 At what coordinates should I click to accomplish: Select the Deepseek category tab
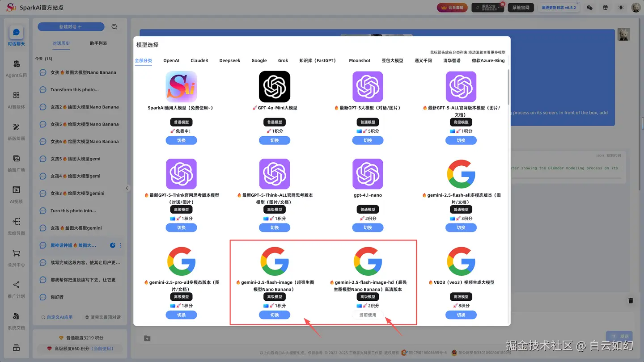230,61
